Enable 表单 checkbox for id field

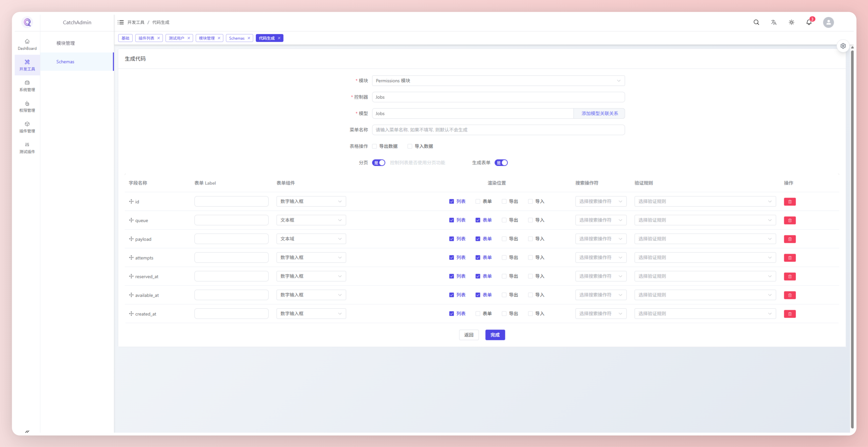477,201
